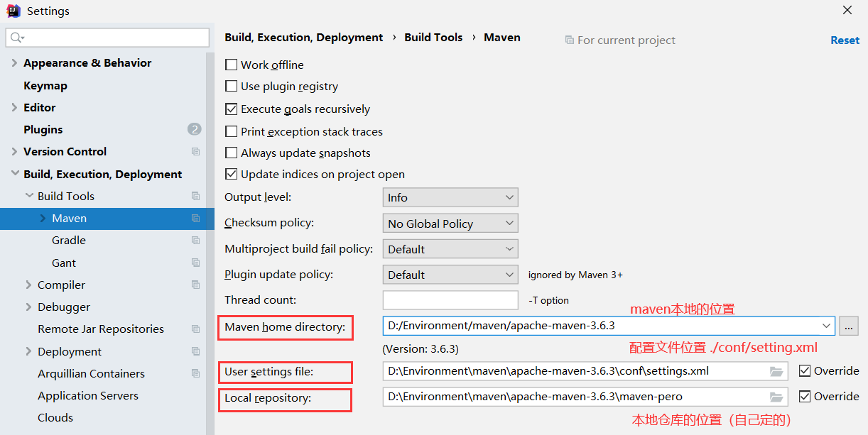Click the 'ignored by Maven 3+' note
Screen dimensions: 868x435
click(575, 275)
